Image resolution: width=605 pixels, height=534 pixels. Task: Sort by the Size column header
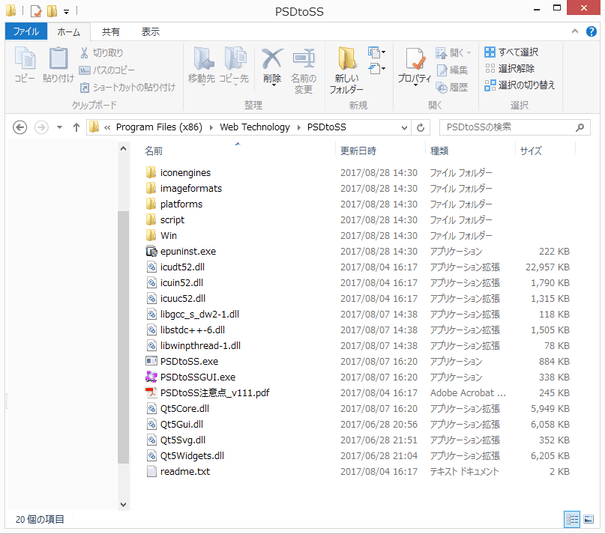pos(531,151)
